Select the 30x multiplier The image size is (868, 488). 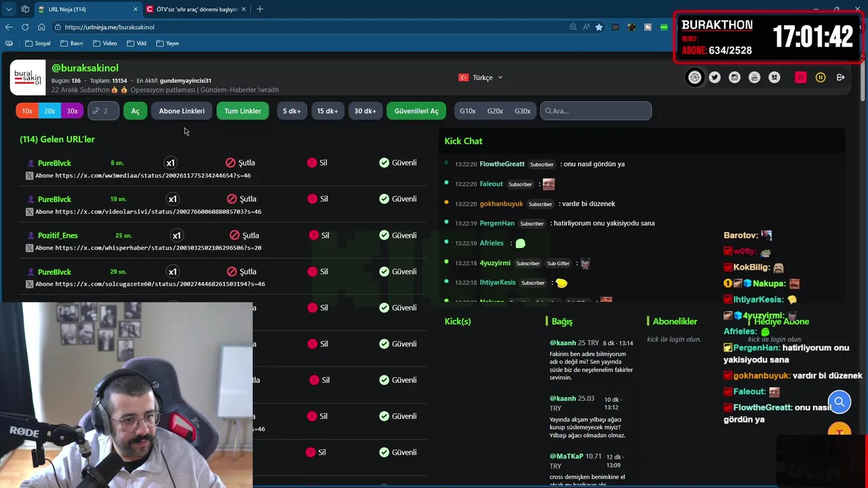click(x=72, y=110)
